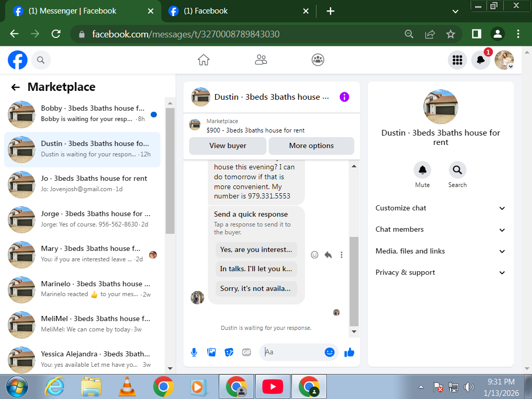Mute the conversation with bell icon
This screenshot has width=532, height=399.
pyautogui.click(x=422, y=170)
